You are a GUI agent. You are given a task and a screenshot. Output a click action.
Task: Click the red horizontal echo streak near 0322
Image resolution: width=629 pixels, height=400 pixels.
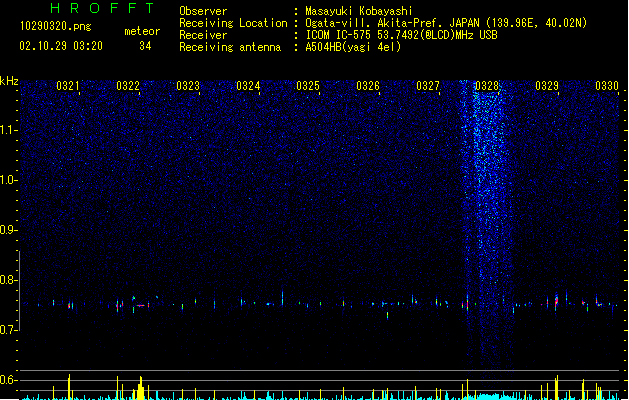[140, 306]
